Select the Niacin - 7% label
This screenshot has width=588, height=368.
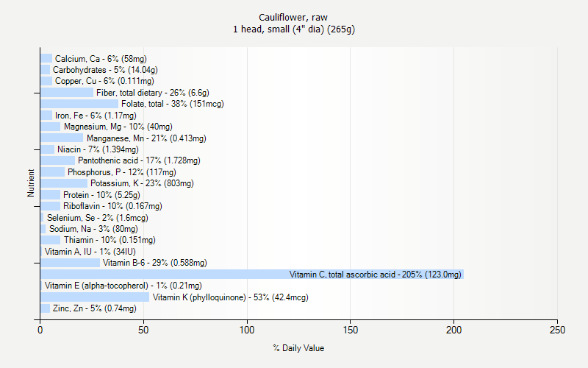[98, 149]
